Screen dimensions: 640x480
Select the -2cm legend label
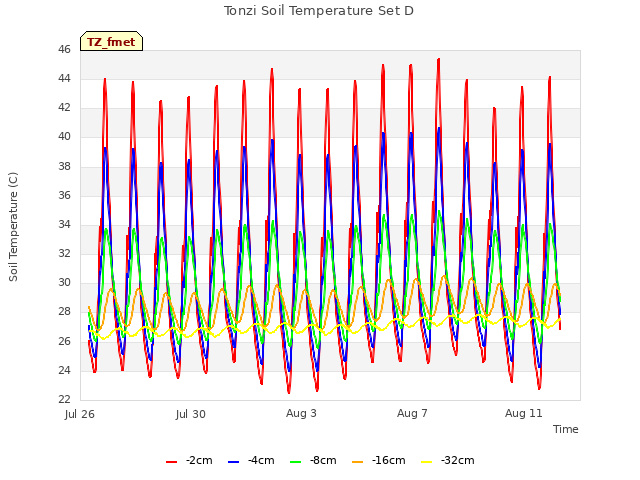(x=199, y=461)
